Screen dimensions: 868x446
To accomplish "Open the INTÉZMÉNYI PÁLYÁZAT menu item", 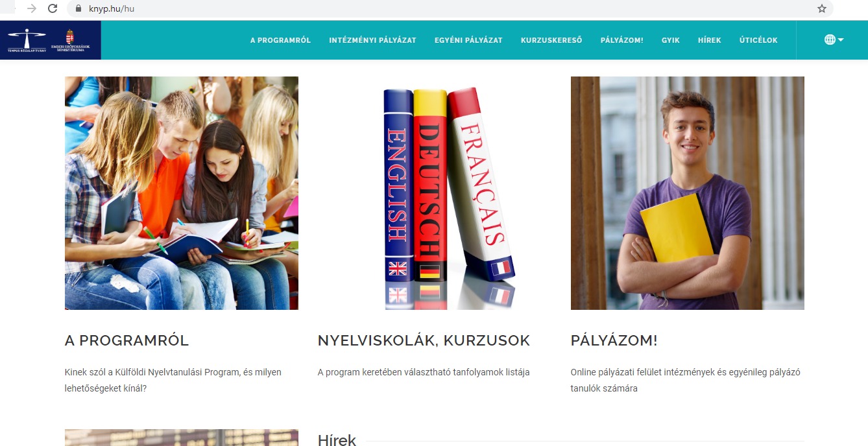I will click(x=372, y=40).
